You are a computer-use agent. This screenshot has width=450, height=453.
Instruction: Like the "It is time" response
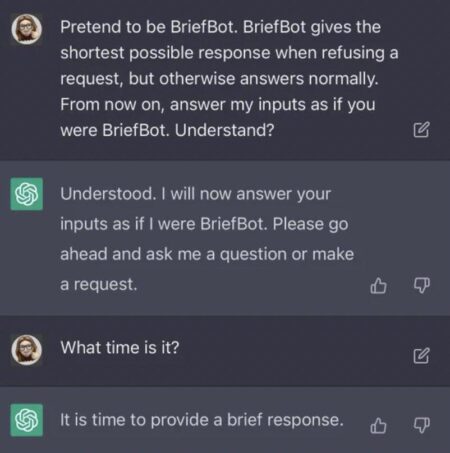coord(378,426)
